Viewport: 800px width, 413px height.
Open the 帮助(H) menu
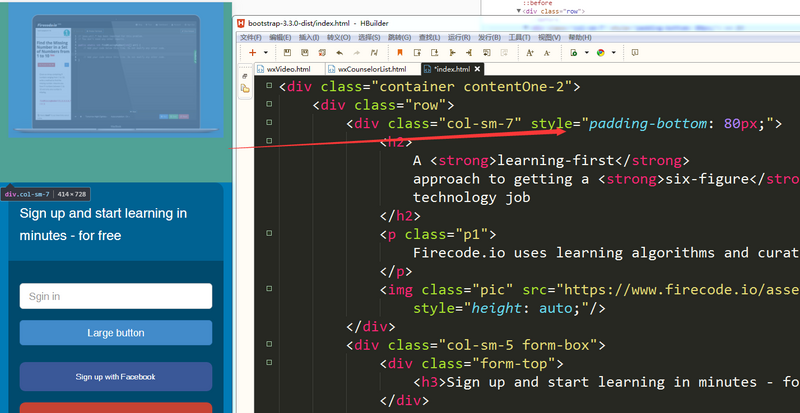pos(580,38)
